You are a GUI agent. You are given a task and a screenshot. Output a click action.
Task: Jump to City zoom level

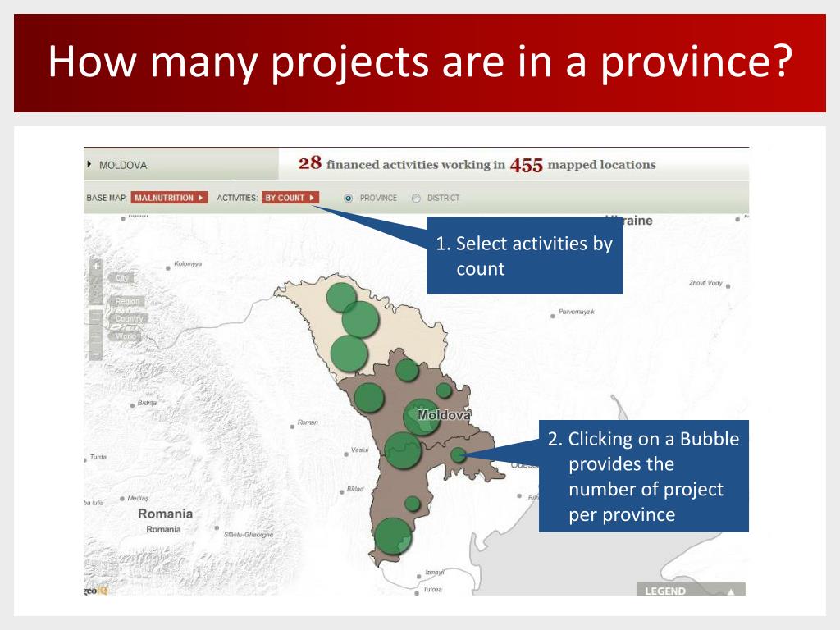click(121, 277)
